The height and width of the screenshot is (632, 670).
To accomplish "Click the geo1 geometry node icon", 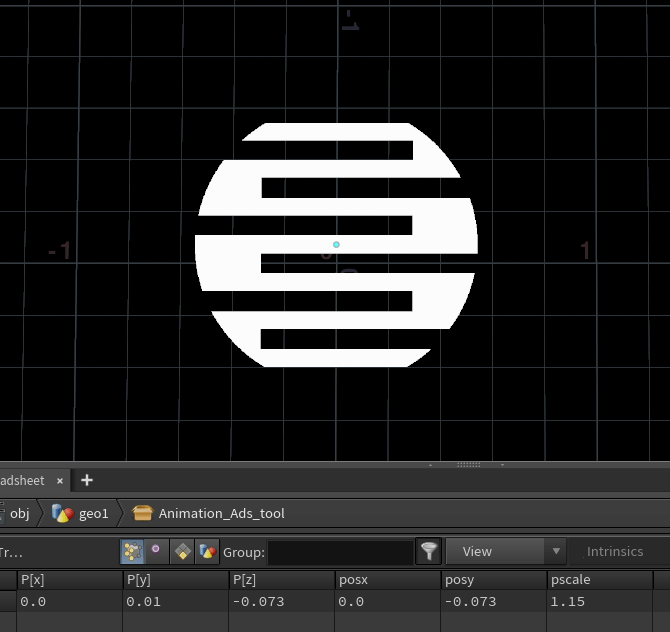I will pyautogui.click(x=62, y=513).
